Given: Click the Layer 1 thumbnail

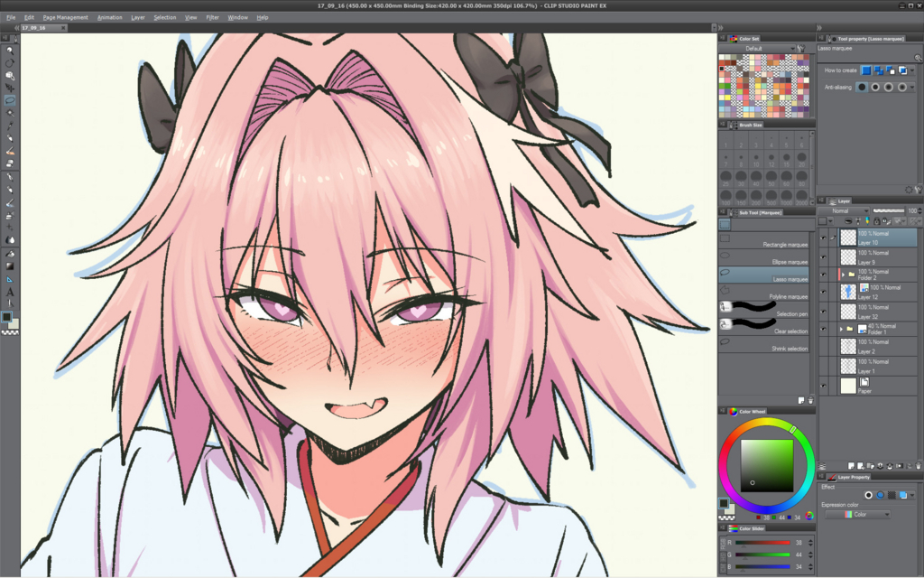Looking at the screenshot, I should click(x=848, y=367).
